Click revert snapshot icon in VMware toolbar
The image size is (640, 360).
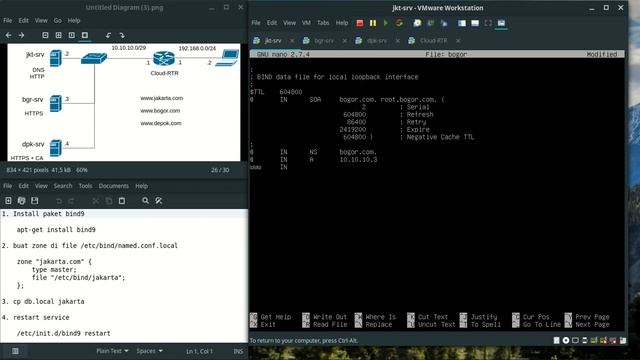coord(431,23)
